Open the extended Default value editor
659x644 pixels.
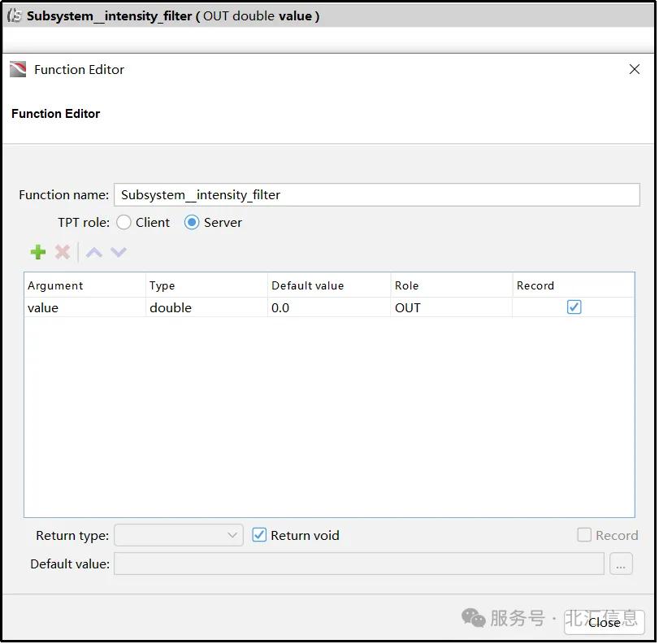[621, 563]
